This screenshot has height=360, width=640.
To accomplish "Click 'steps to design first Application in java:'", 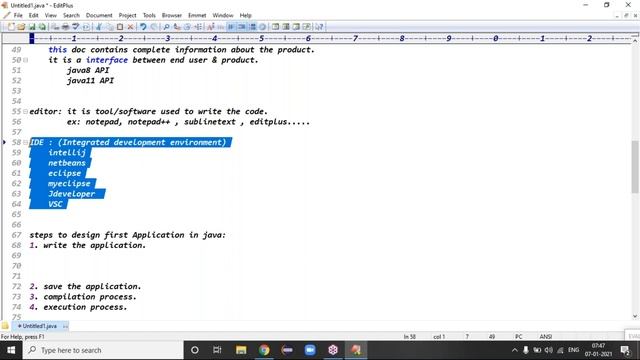I will tap(127, 235).
